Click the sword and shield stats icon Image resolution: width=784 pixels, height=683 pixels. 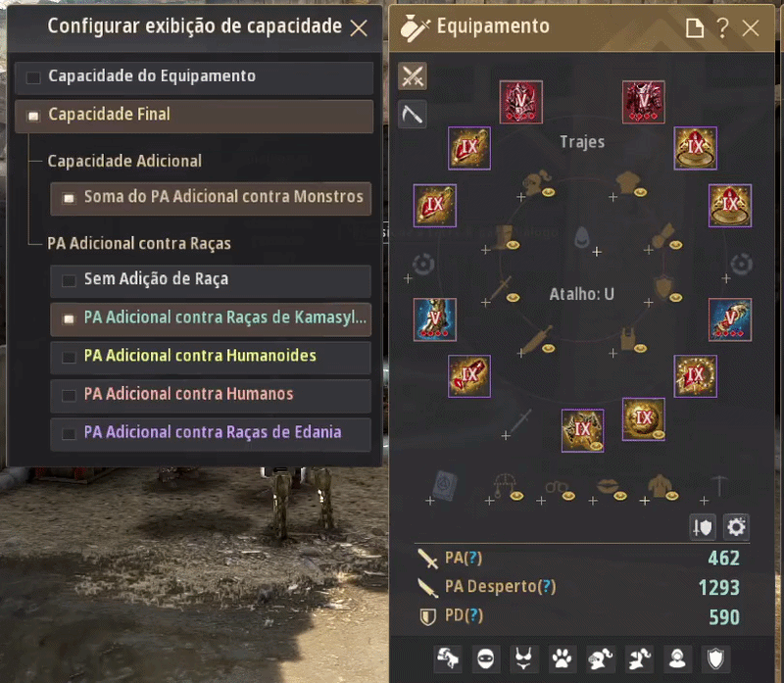(703, 527)
